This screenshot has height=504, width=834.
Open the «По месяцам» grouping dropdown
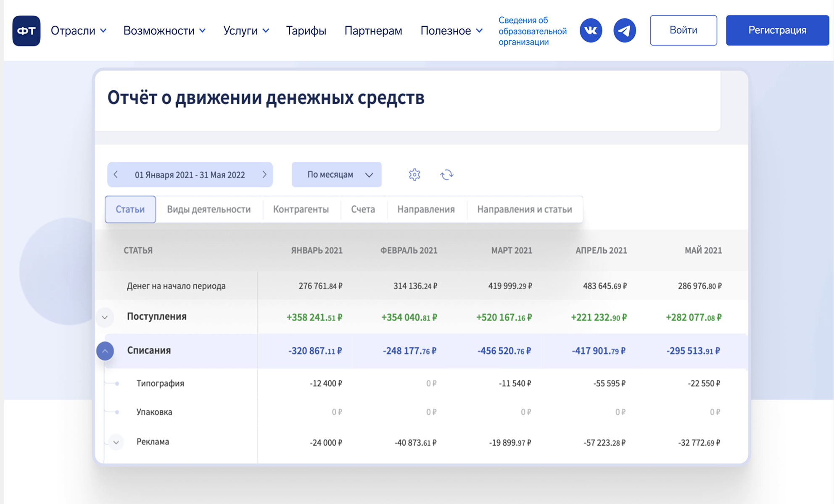tap(336, 174)
